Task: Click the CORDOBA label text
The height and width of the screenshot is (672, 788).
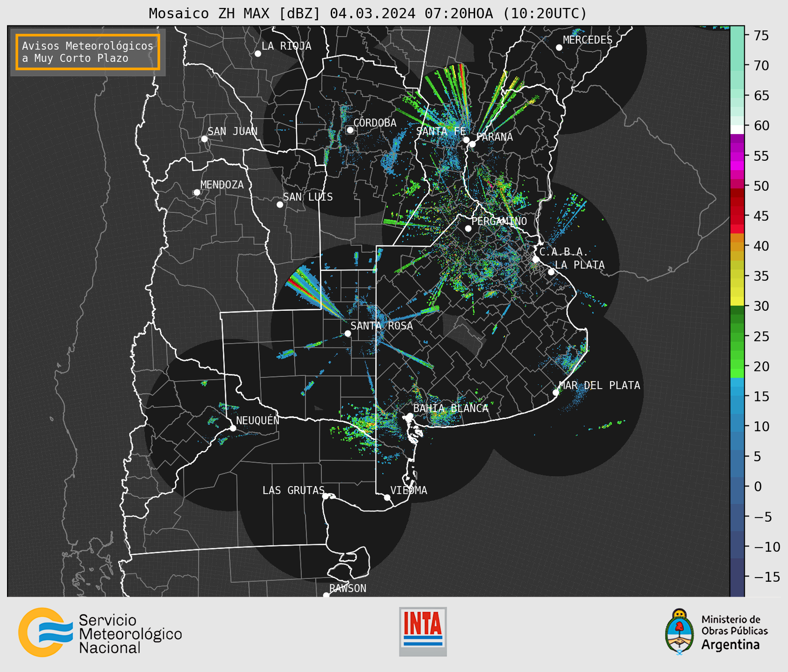Action: [375, 123]
